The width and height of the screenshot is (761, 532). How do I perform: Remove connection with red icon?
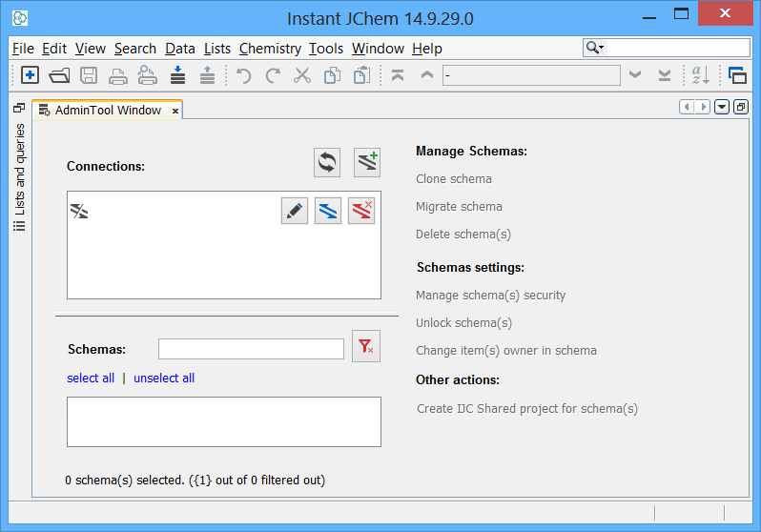(x=361, y=211)
